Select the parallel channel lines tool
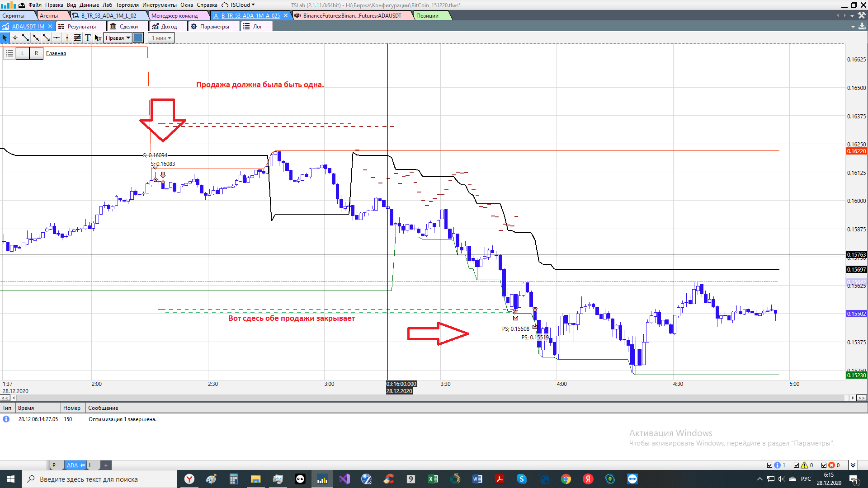Image resolution: width=868 pixels, height=488 pixels. [77, 38]
